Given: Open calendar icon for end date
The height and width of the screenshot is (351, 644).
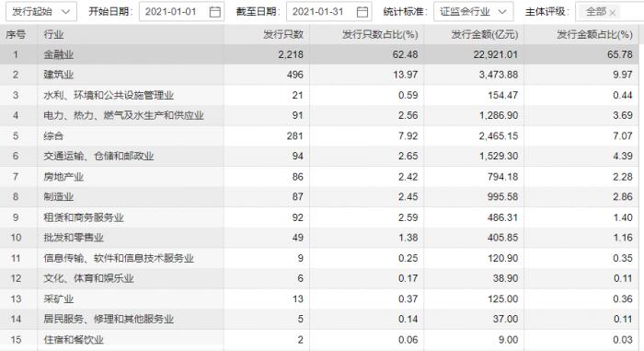Looking at the screenshot, I should pos(362,12).
